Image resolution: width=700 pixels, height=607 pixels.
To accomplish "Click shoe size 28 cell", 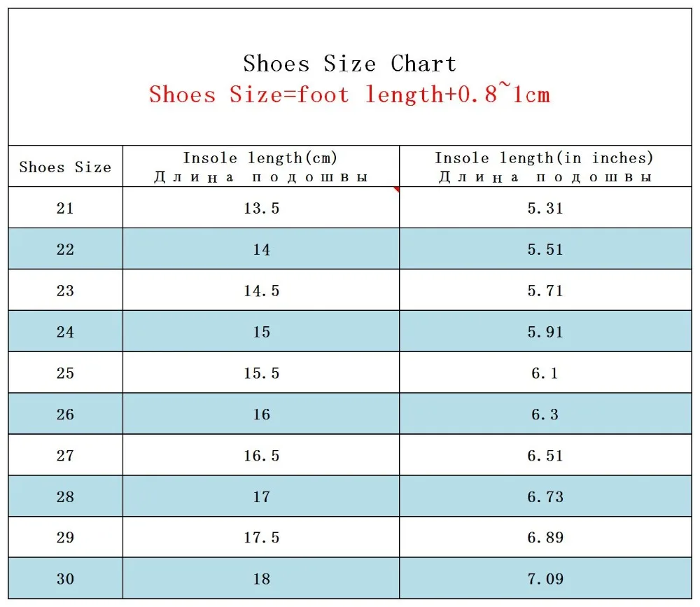I will 65,496.
